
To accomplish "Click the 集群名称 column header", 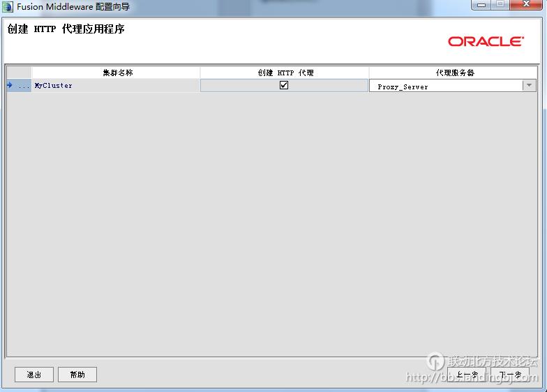I will point(116,73).
